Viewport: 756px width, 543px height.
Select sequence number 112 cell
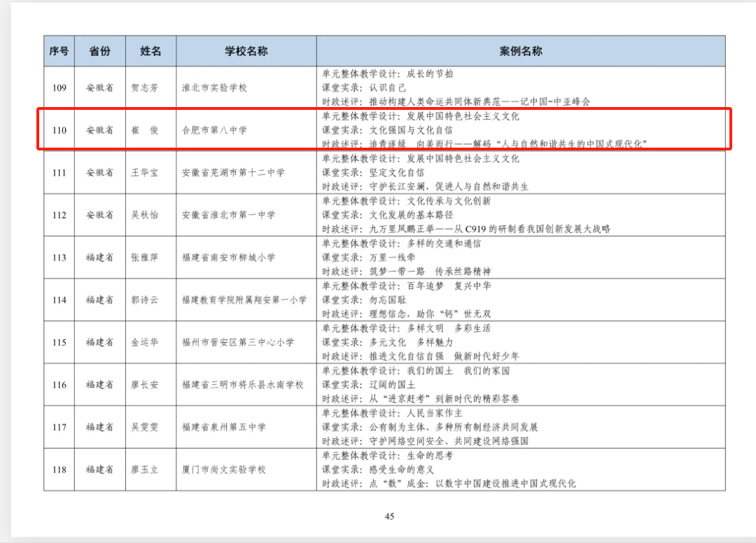tap(59, 215)
